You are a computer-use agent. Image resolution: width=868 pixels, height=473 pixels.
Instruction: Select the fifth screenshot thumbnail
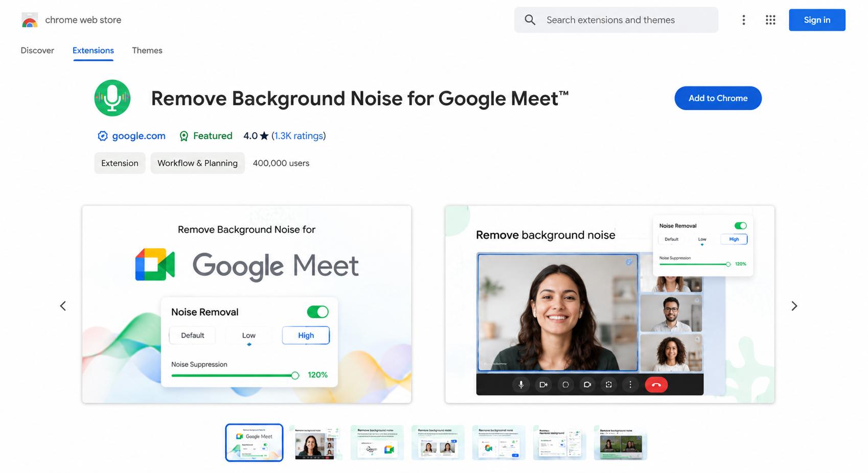pos(498,443)
